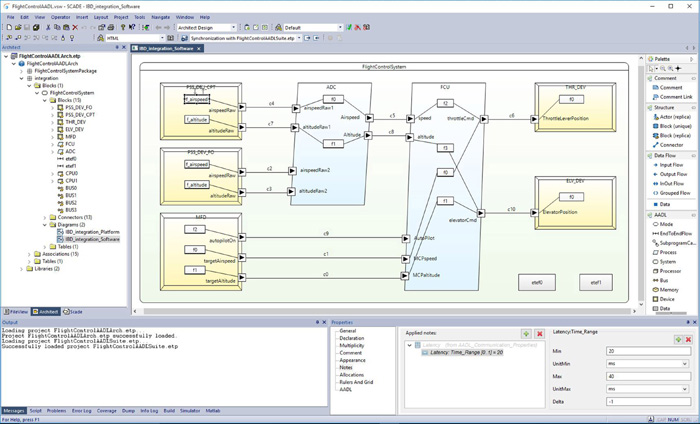This screenshot has height=424, width=700.
Task: Expand the Connectors (13) tree node
Action: pos(45,218)
